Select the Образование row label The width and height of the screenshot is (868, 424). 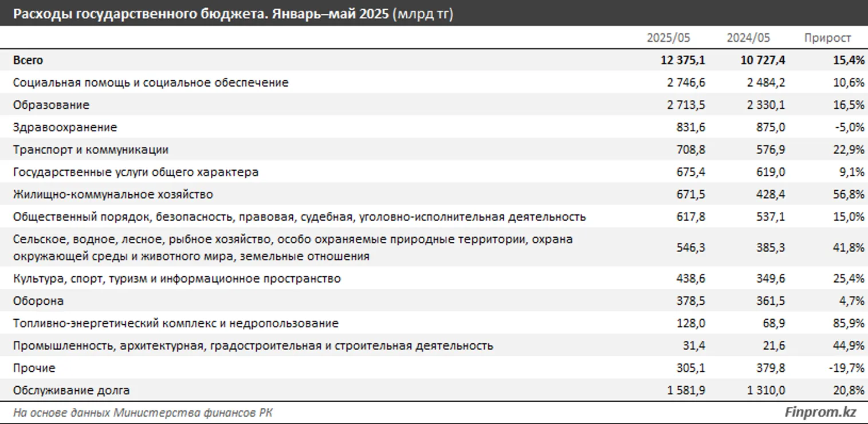[51, 105]
